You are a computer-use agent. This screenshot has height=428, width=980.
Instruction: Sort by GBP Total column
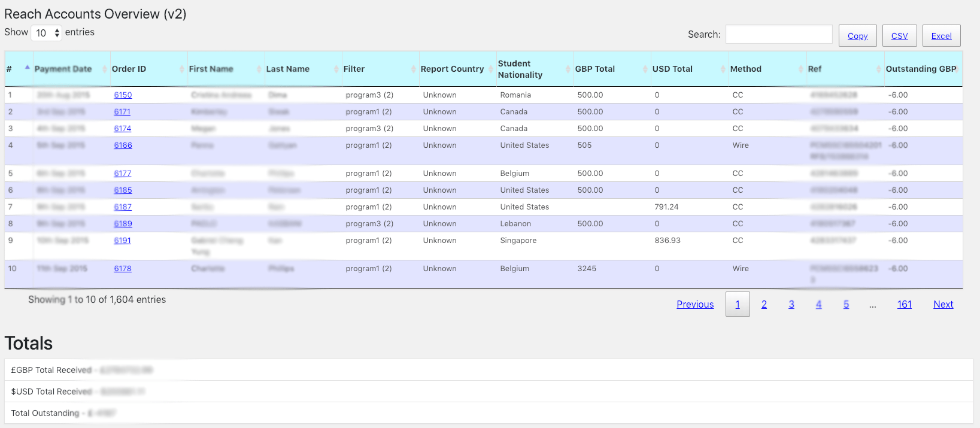click(612, 69)
